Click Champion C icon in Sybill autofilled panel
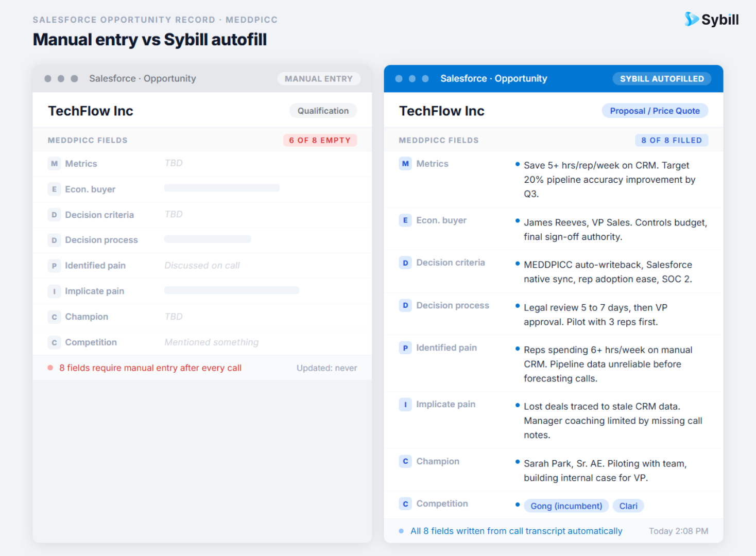Screen dimensions: 756x556 coord(405,461)
